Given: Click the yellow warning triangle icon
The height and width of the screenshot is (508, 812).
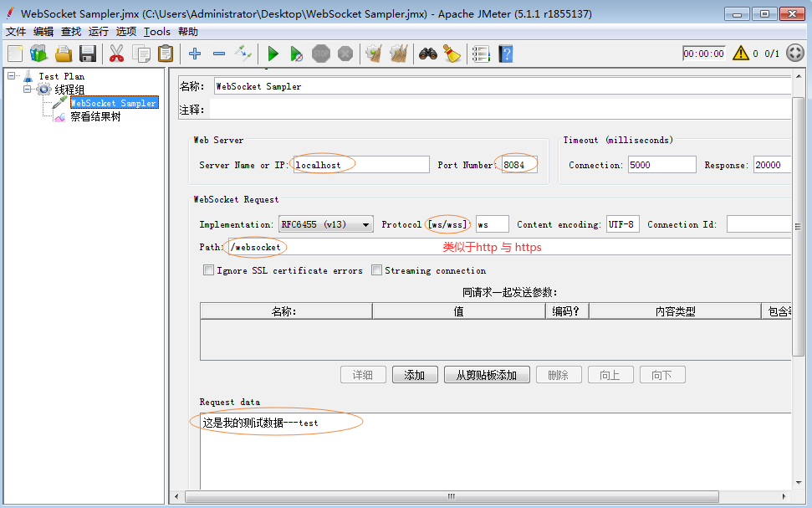Looking at the screenshot, I should [741, 53].
